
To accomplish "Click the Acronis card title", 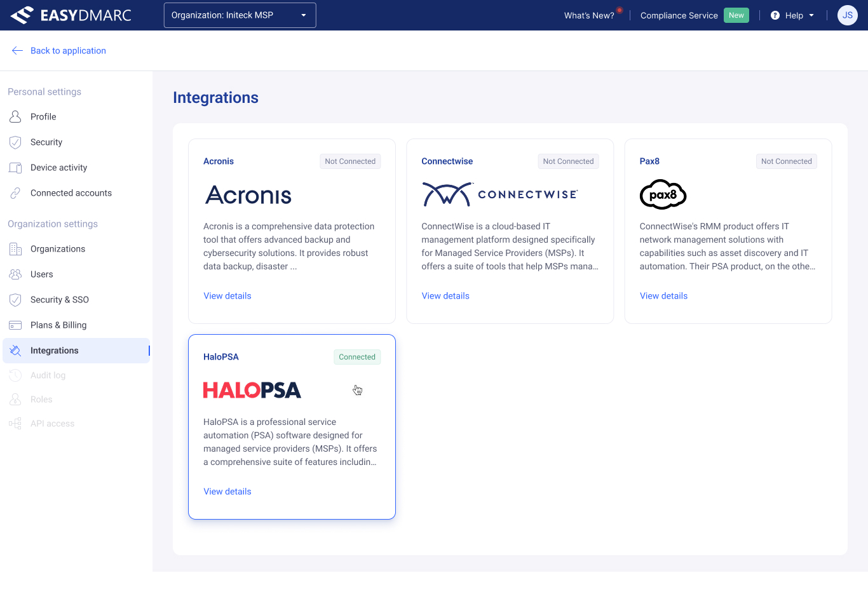I will (x=219, y=161).
